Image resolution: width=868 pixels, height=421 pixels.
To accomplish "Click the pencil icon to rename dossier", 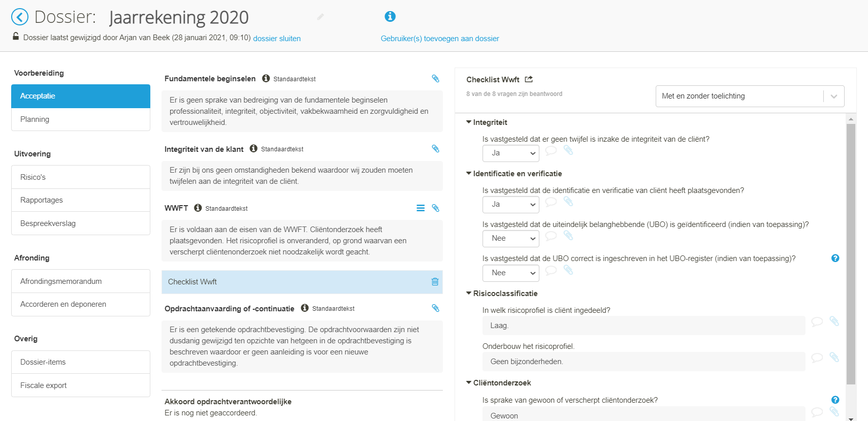I will [x=320, y=17].
